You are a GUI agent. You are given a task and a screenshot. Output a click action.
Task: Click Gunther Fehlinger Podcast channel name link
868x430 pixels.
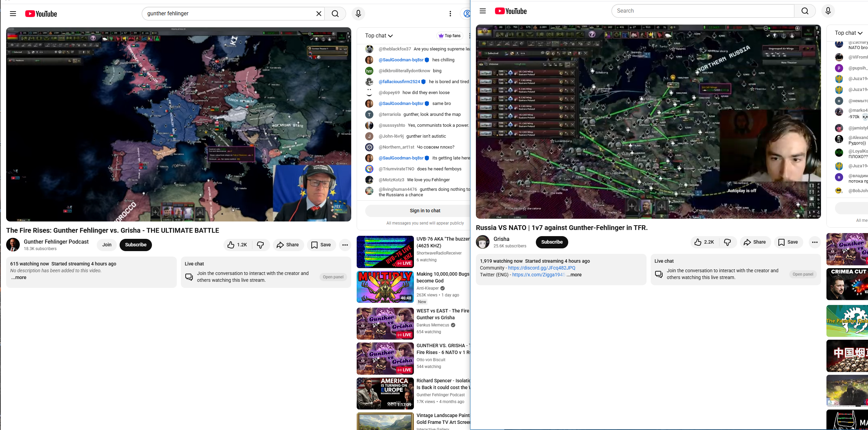coord(56,242)
